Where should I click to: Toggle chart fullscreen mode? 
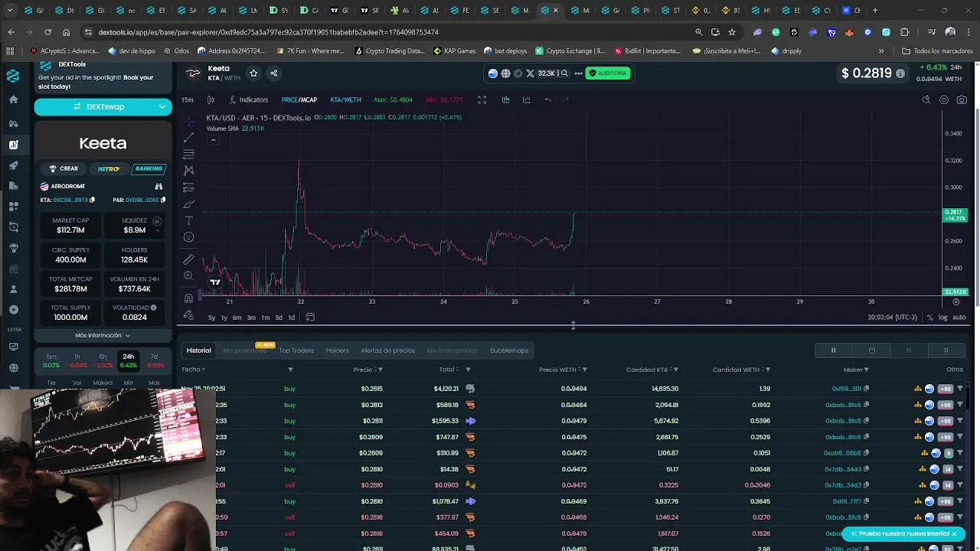tap(482, 99)
